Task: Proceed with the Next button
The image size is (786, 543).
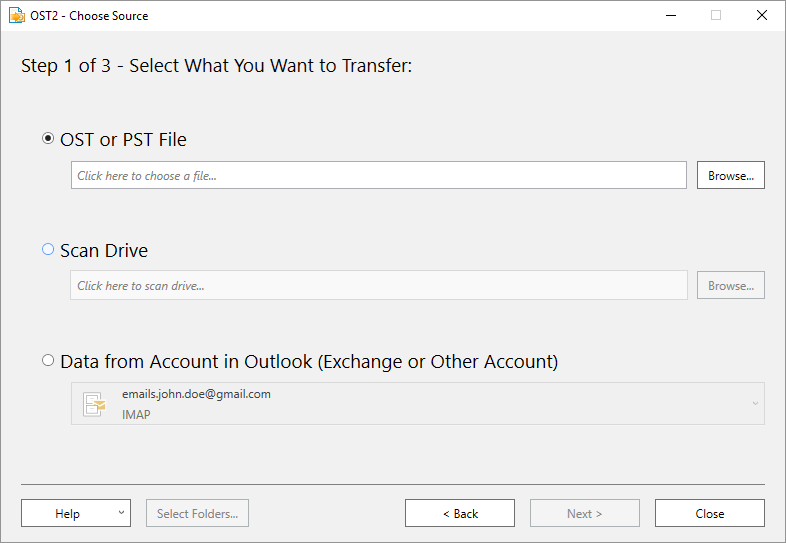Action: click(584, 513)
